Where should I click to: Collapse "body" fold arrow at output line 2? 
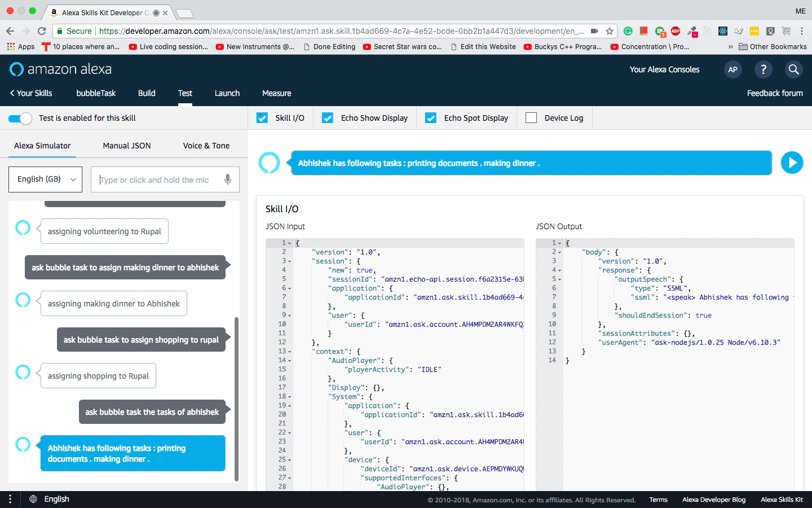tap(560, 252)
